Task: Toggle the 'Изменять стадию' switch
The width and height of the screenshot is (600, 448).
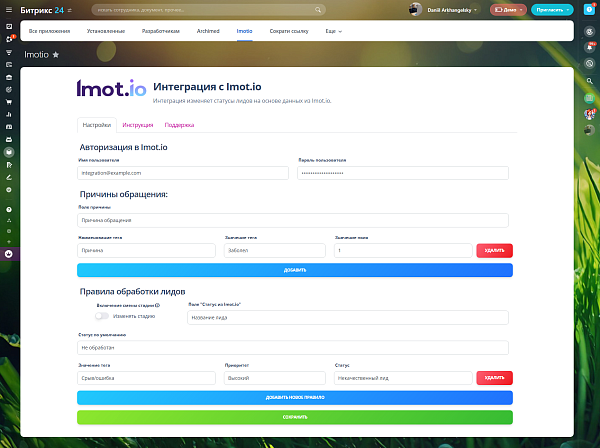Action: [x=102, y=316]
